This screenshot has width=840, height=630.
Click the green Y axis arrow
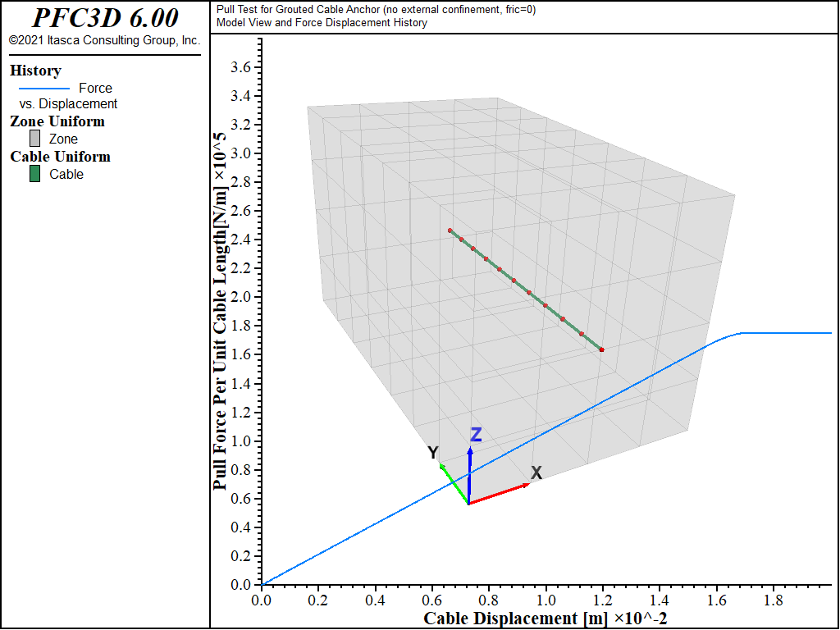click(454, 484)
